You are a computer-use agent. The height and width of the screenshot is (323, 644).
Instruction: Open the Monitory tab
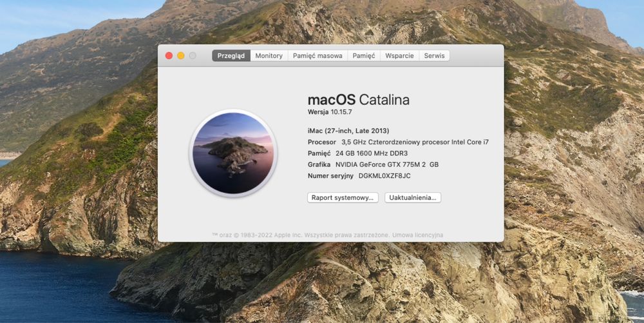[269, 56]
